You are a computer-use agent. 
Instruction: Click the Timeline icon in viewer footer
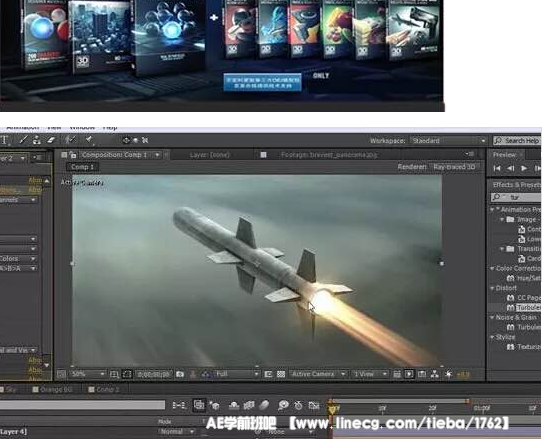point(422,374)
